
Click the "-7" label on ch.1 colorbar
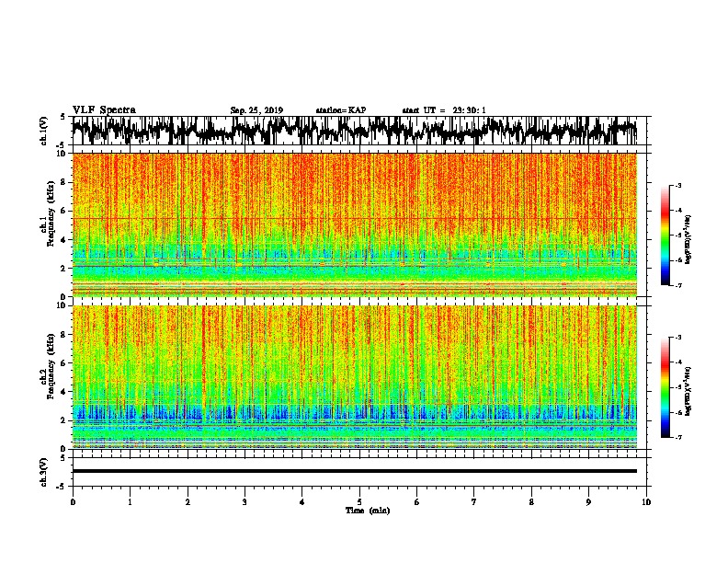(x=677, y=285)
